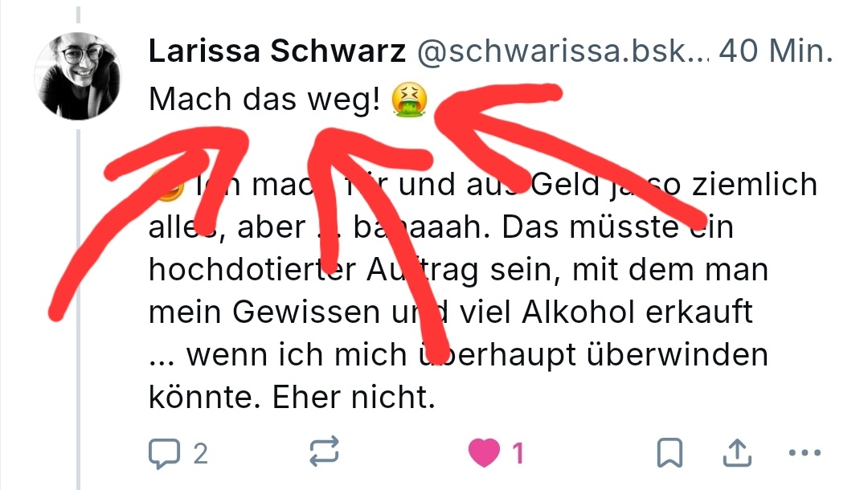Bookmark this post with bookmark icon
Image resolution: width=868 pixels, height=490 pixels.
[669, 453]
